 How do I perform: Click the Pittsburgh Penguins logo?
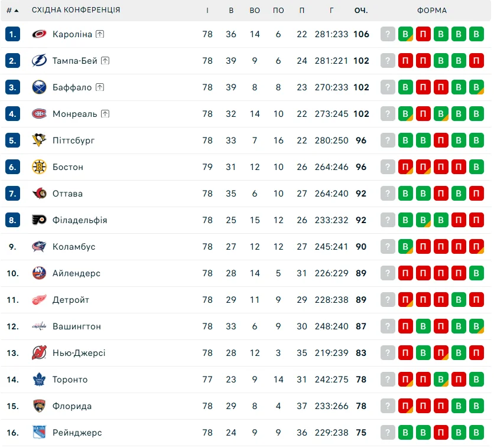pos(39,140)
